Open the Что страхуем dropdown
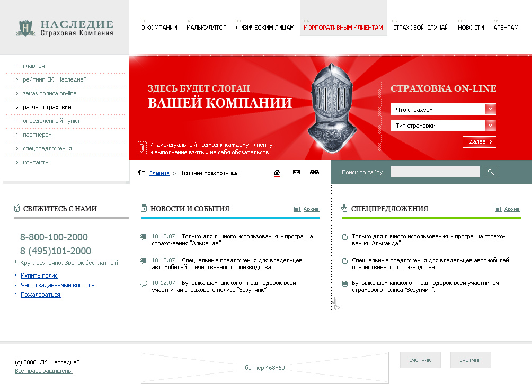 (443, 109)
